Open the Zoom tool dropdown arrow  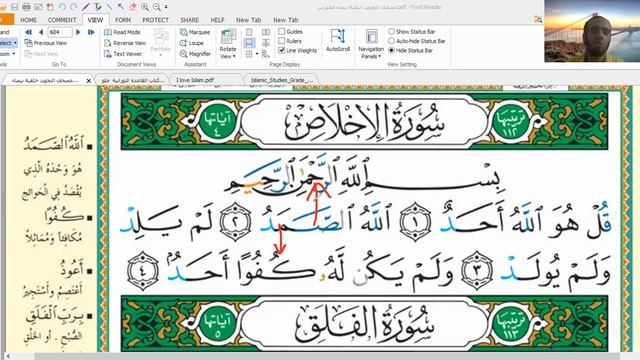14,53
